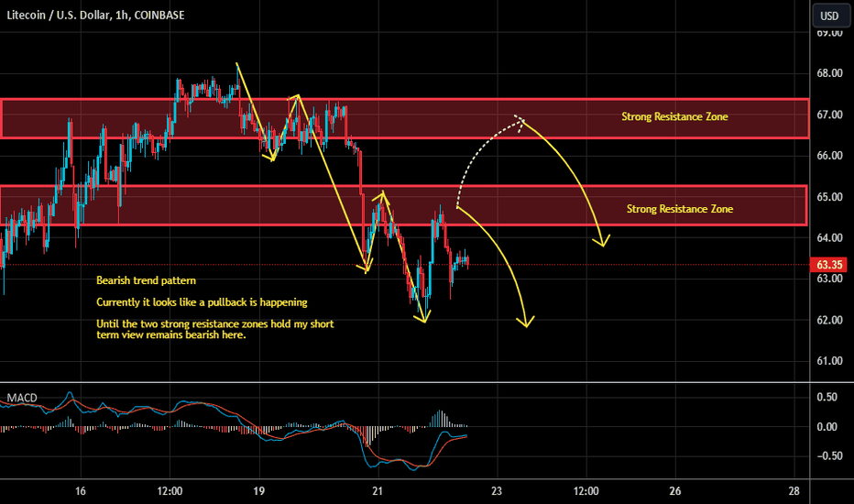Click the 66.00 price axis label
The width and height of the screenshot is (854, 504).
coord(829,156)
